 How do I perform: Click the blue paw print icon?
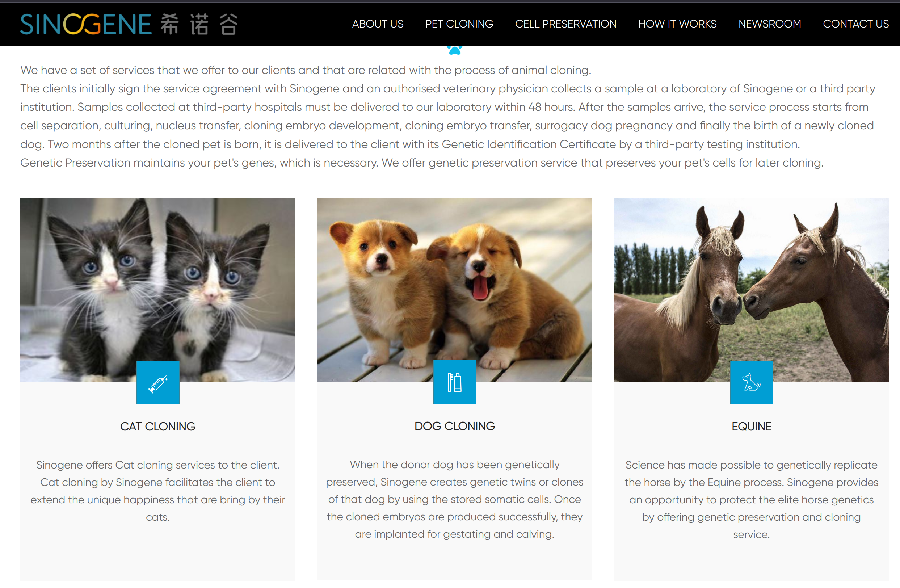coord(455,50)
